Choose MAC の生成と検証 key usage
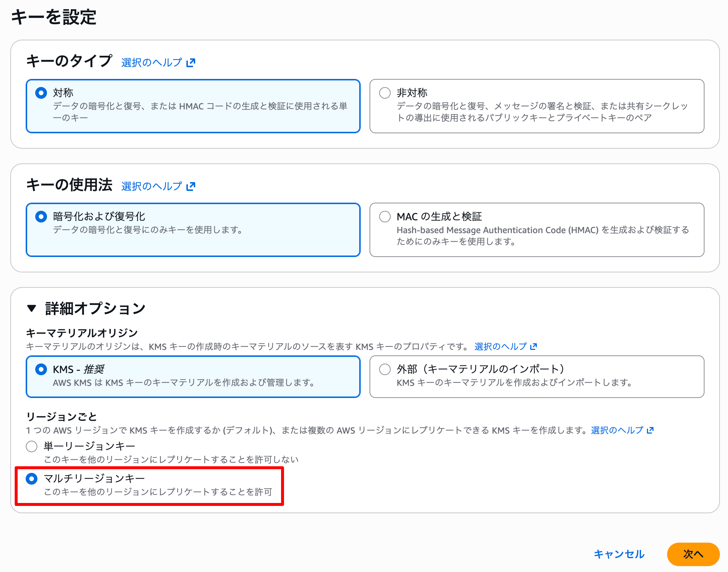Image resolution: width=728 pixels, height=572 pixels. pyautogui.click(x=385, y=217)
